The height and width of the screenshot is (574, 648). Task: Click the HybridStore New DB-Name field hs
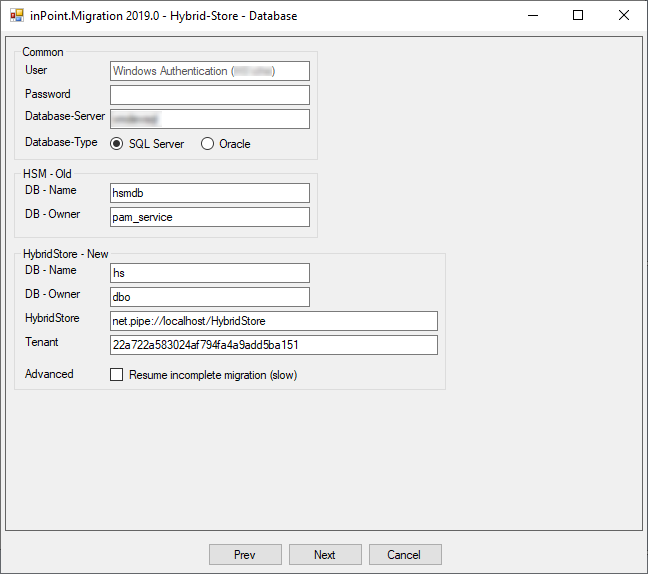coord(210,273)
